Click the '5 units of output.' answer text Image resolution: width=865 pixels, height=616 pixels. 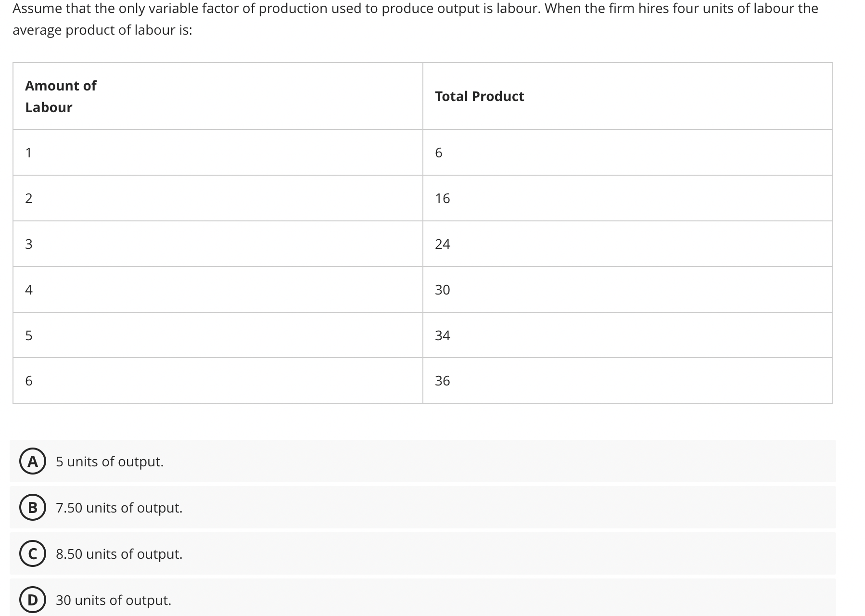click(x=110, y=462)
